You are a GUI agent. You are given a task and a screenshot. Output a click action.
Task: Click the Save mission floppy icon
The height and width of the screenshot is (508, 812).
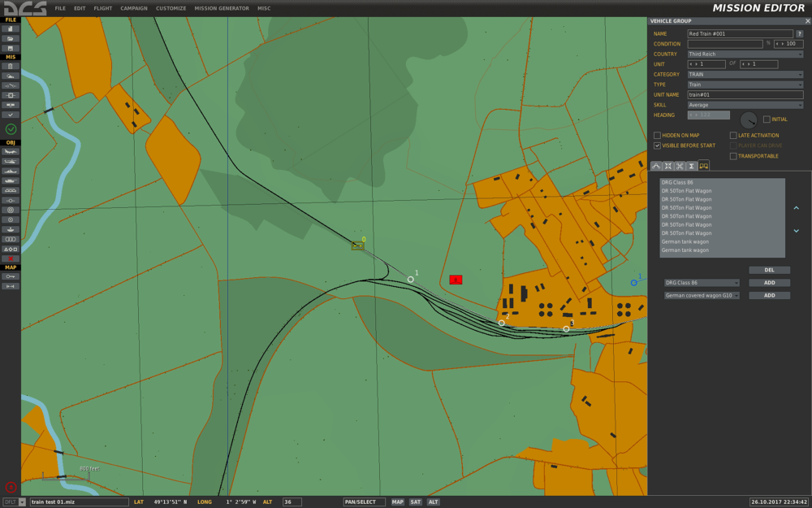[11, 48]
